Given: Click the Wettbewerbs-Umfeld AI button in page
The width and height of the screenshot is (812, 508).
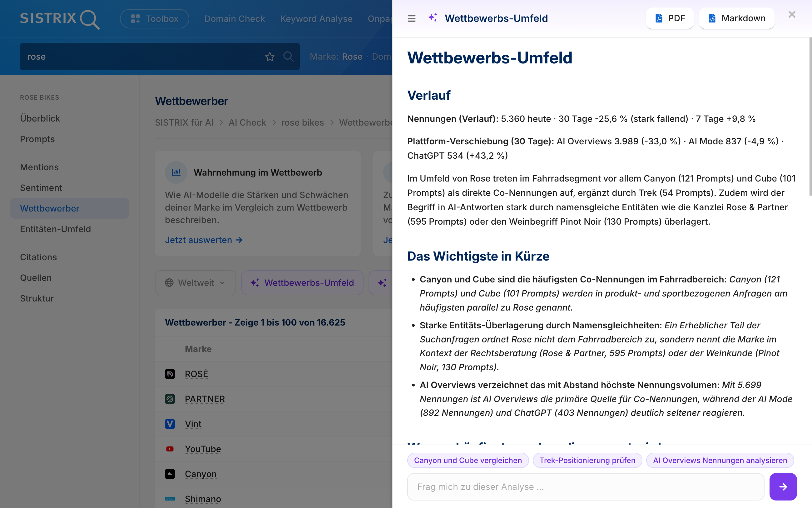Looking at the screenshot, I should click(x=302, y=283).
